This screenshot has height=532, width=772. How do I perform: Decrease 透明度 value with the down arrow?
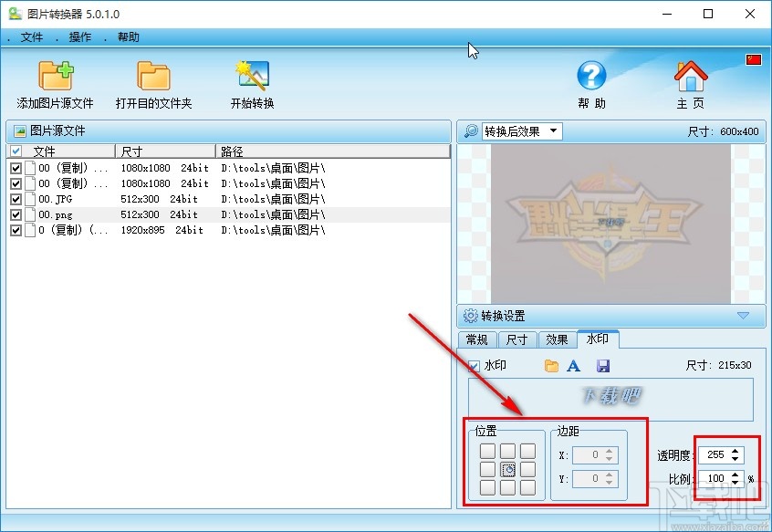[x=735, y=459]
